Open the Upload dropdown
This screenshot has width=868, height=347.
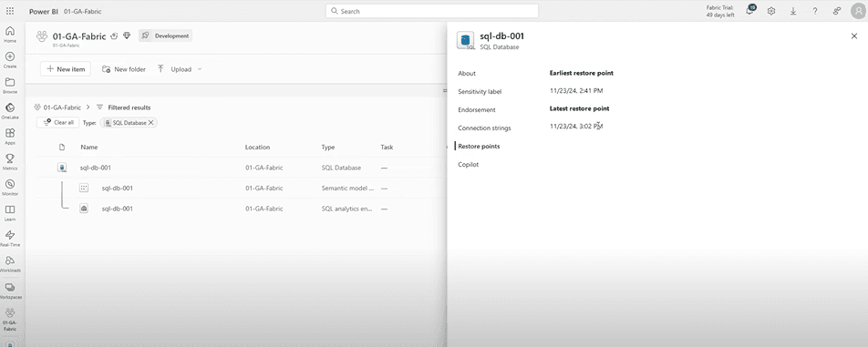[x=180, y=69]
